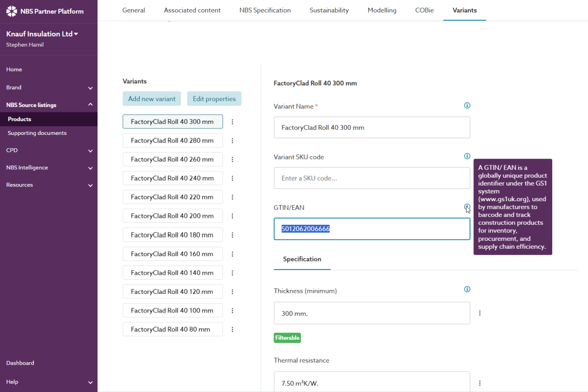Open options menu for FactoryClad Roll 40 200 mm
588x392 pixels.
pos(232,216)
